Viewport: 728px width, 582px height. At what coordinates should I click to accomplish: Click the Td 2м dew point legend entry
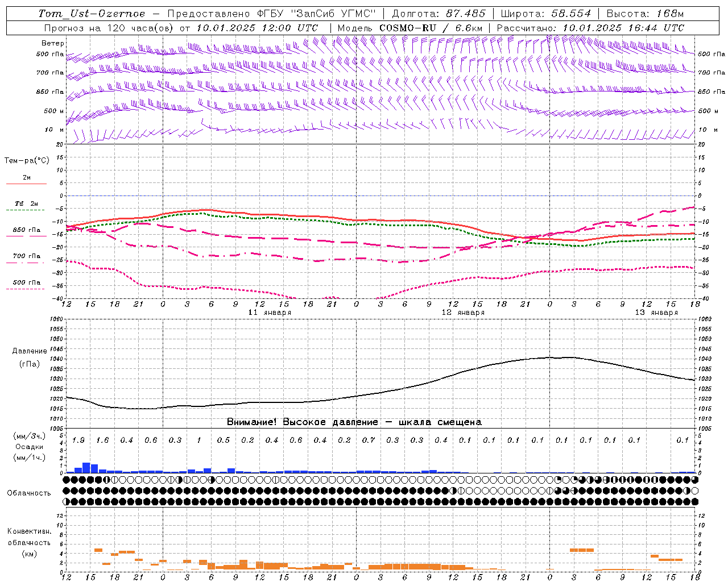tap(27, 203)
